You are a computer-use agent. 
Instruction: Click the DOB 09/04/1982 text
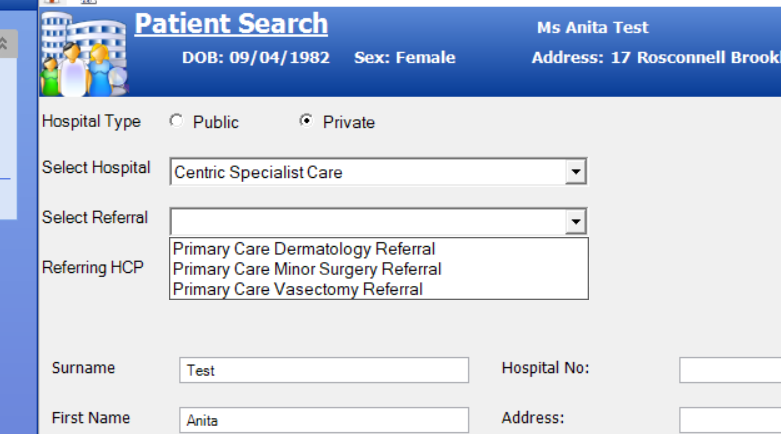click(255, 58)
